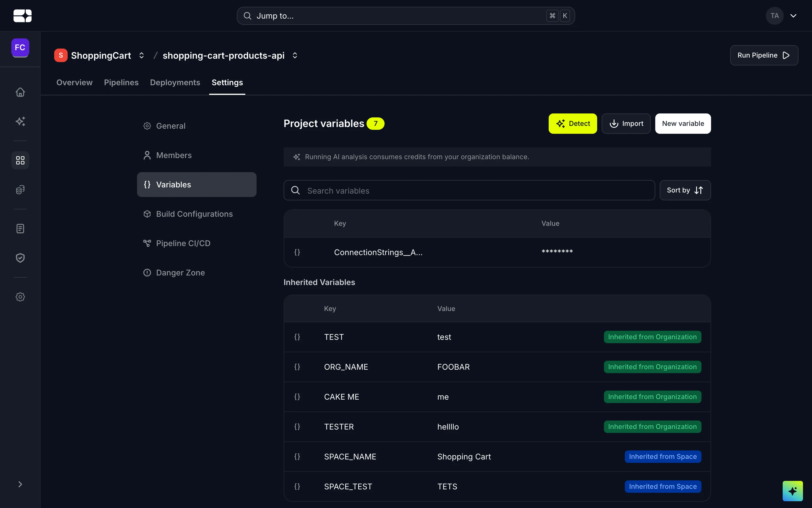Click the sparkle icon in AI credits notice
Screen dimensions: 812x508
coord(297,157)
